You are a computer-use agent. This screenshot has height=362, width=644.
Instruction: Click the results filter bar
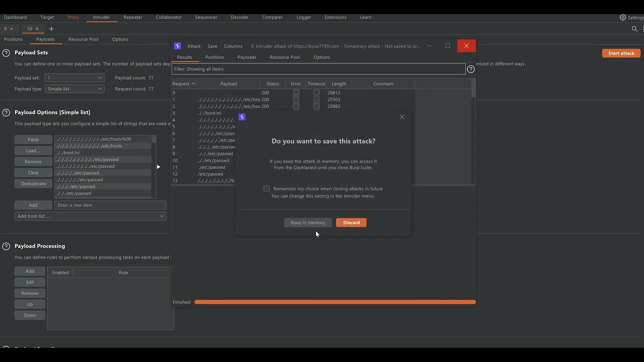[x=318, y=69]
